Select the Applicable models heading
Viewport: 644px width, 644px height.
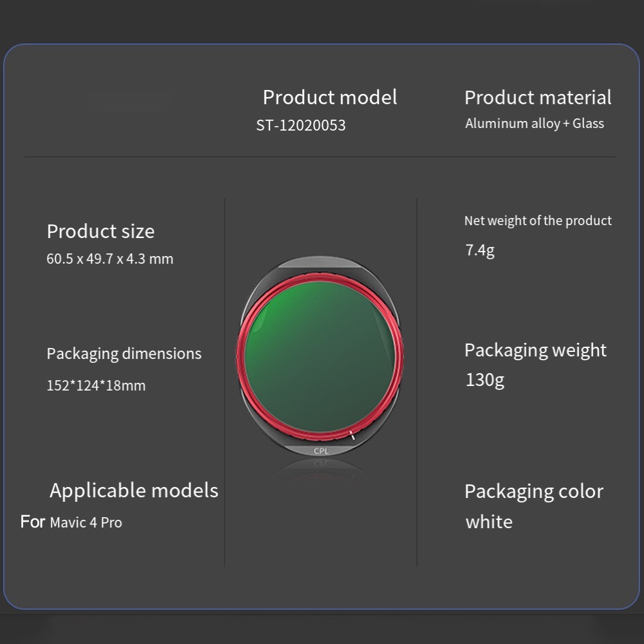click(x=134, y=491)
